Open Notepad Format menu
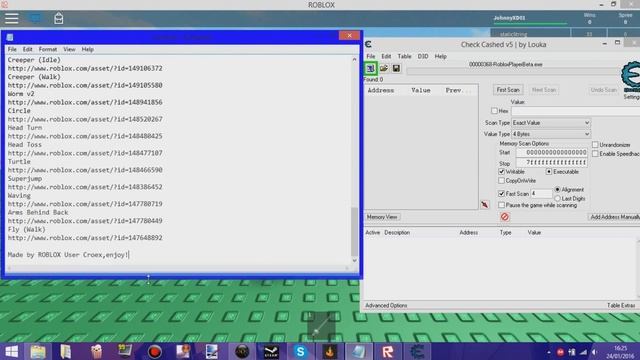The height and width of the screenshot is (360, 640). (48, 49)
